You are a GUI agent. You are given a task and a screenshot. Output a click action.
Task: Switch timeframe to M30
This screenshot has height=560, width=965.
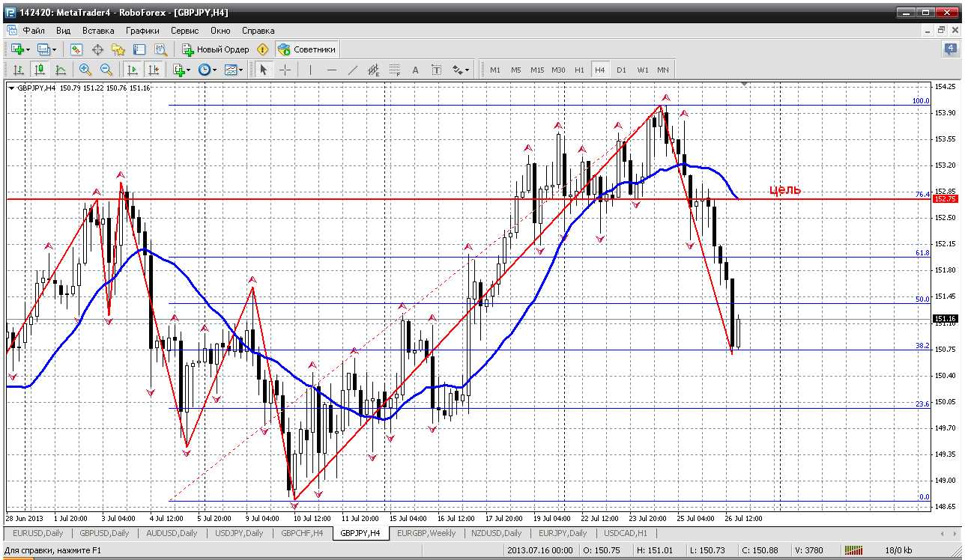click(x=558, y=70)
